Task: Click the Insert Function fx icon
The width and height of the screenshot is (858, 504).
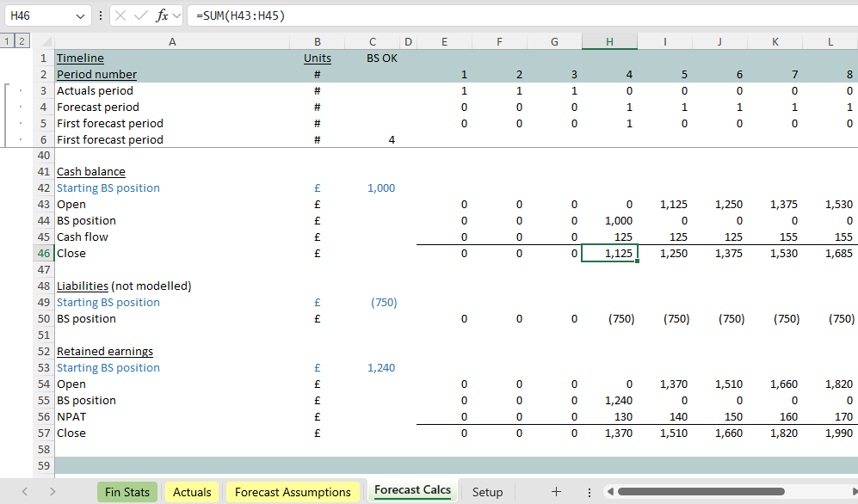Action: pyautogui.click(x=162, y=15)
